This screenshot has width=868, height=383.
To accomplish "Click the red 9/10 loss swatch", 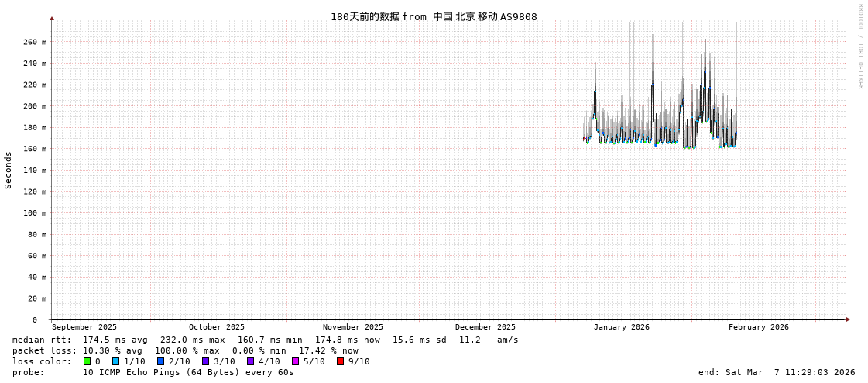I will [340, 361].
